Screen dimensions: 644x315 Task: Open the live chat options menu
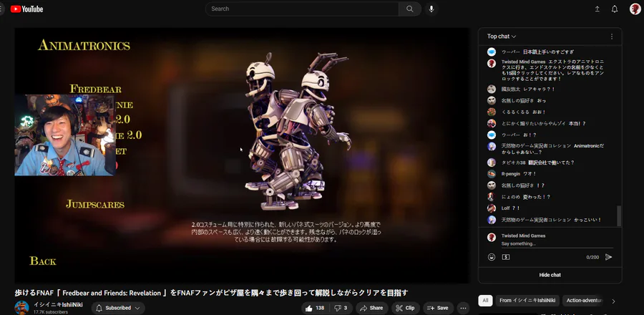tap(612, 37)
